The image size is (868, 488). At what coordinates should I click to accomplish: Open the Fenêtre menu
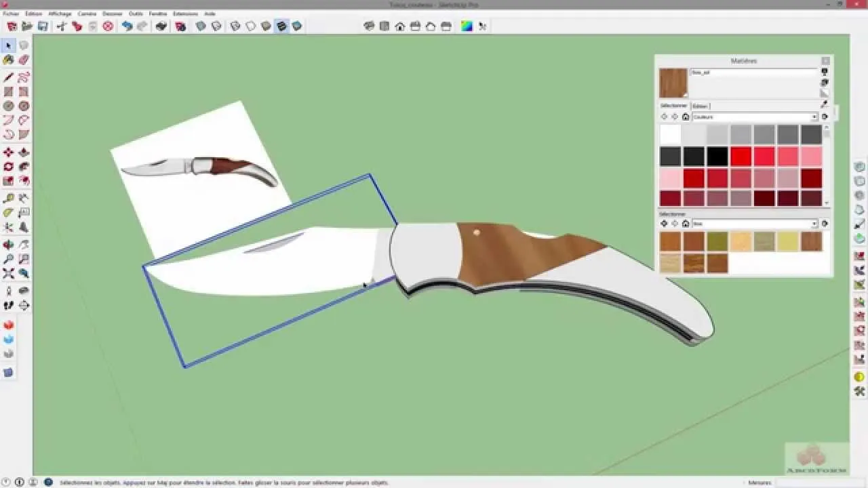(x=158, y=14)
